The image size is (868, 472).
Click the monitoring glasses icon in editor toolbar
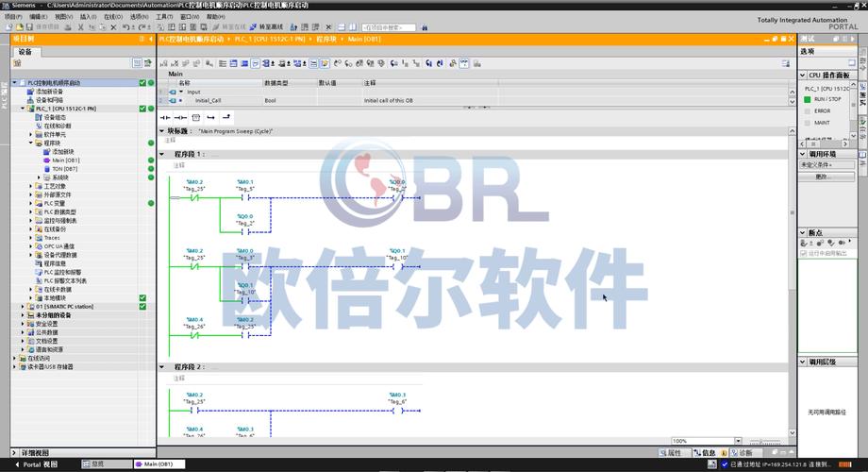coord(464,63)
